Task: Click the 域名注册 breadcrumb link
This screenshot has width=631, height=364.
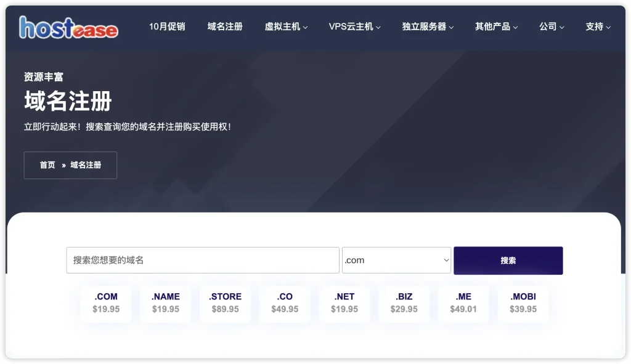Action: click(86, 165)
